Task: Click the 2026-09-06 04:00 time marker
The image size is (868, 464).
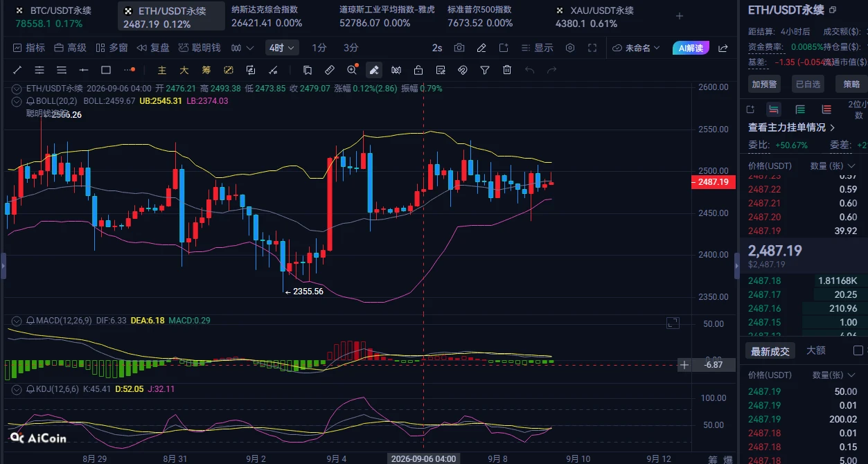Action: 423,458
